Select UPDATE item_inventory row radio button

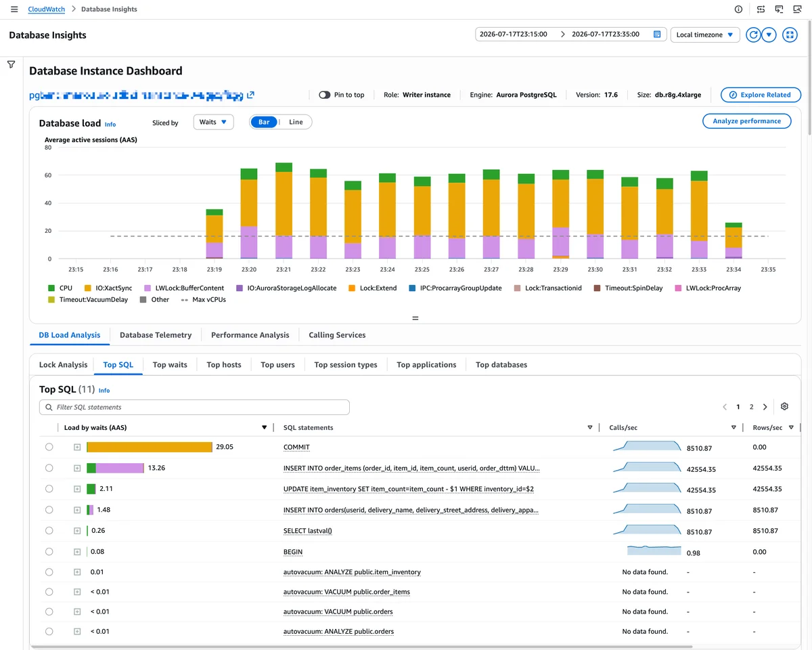[49, 489]
